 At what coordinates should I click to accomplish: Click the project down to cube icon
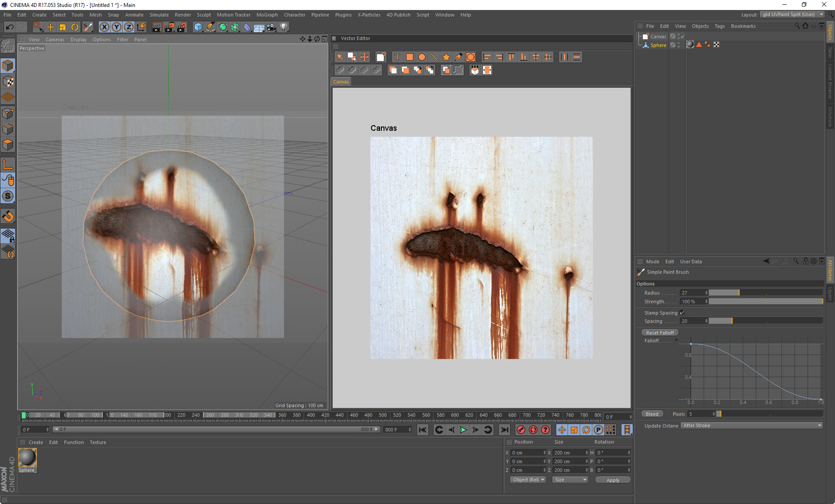[474, 70]
